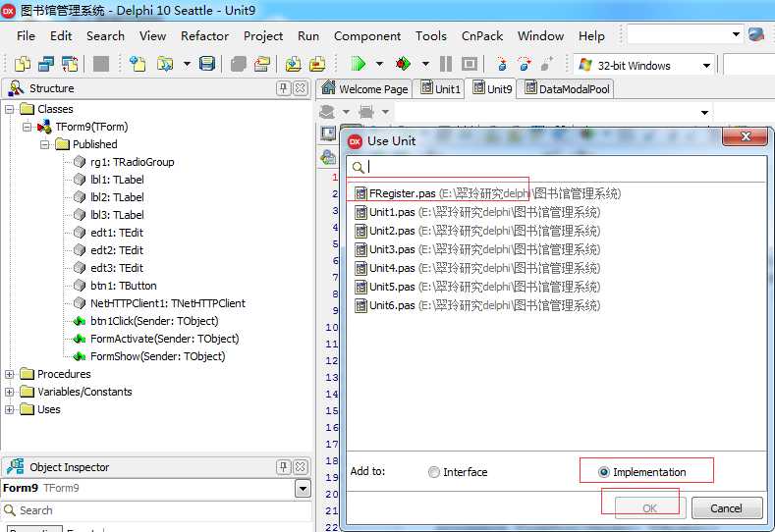Open the CnPack menu
The image size is (775, 532).
[482, 36]
